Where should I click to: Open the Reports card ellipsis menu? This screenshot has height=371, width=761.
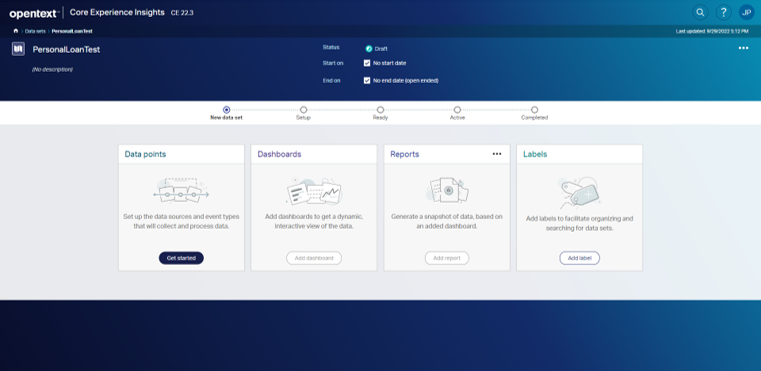496,154
